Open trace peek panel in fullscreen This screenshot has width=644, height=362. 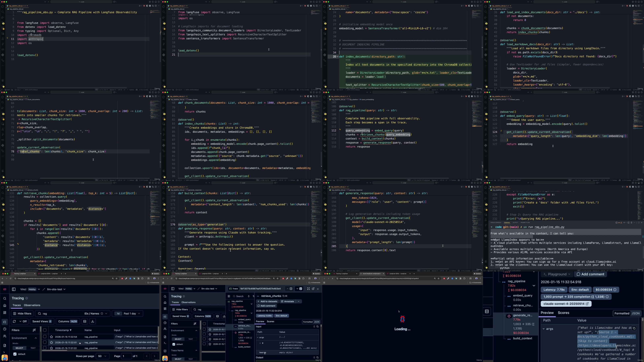pos(308,289)
